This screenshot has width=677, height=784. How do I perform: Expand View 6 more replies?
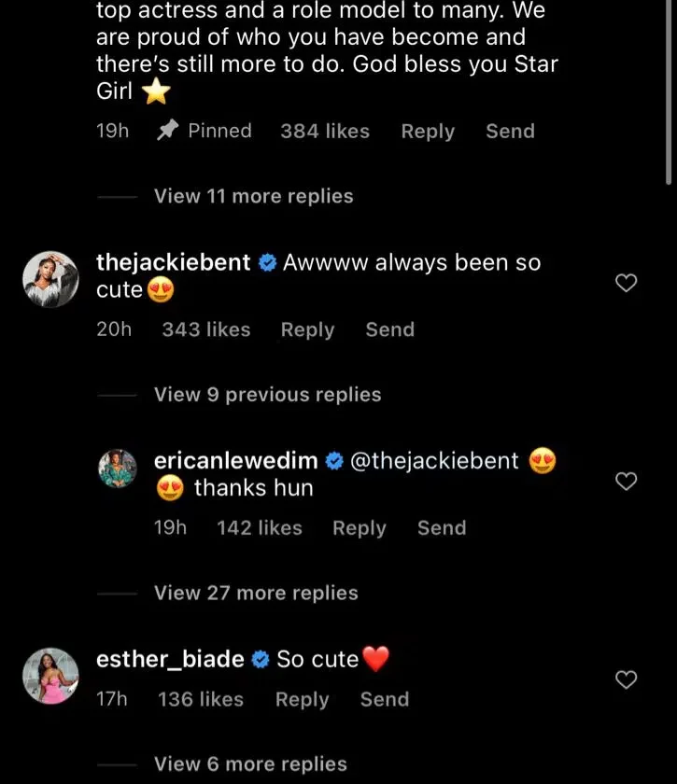pos(250,764)
